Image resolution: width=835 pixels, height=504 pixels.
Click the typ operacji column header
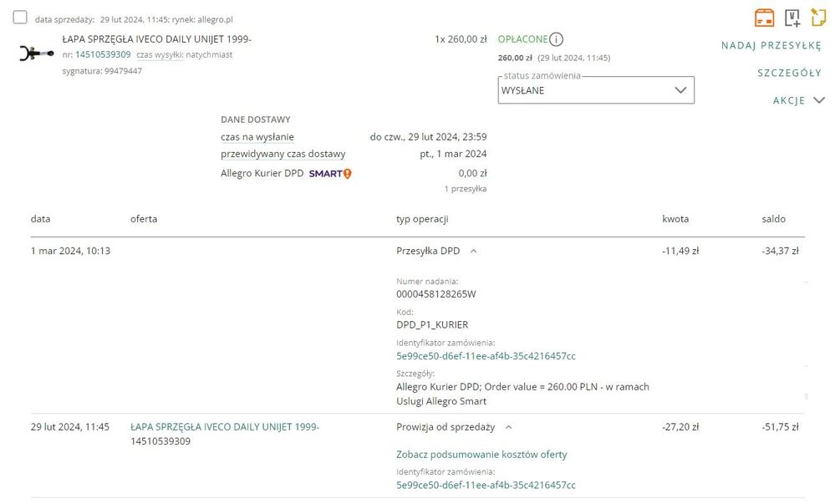422,219
